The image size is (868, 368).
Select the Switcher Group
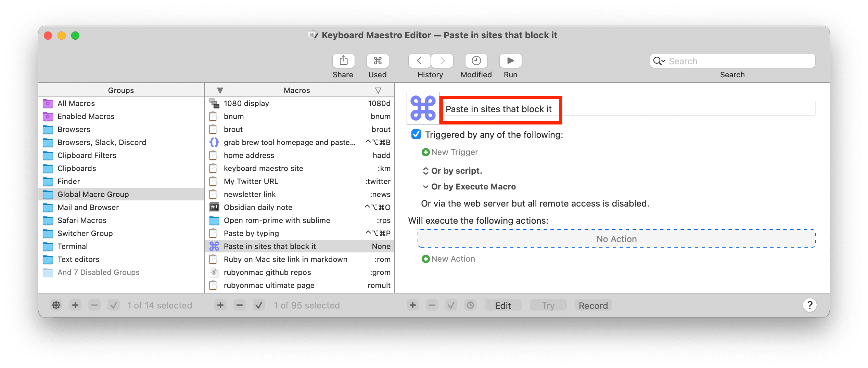122,233
